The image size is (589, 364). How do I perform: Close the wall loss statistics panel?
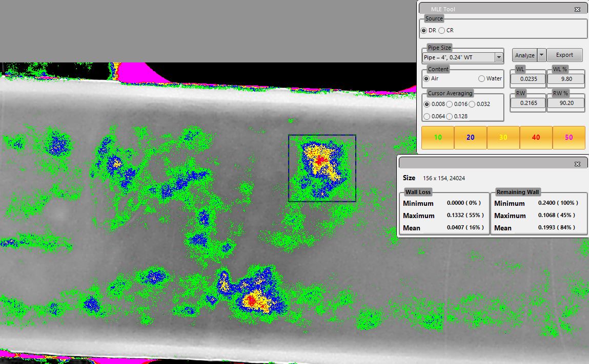pyautogui.click(x=577, y=164)
